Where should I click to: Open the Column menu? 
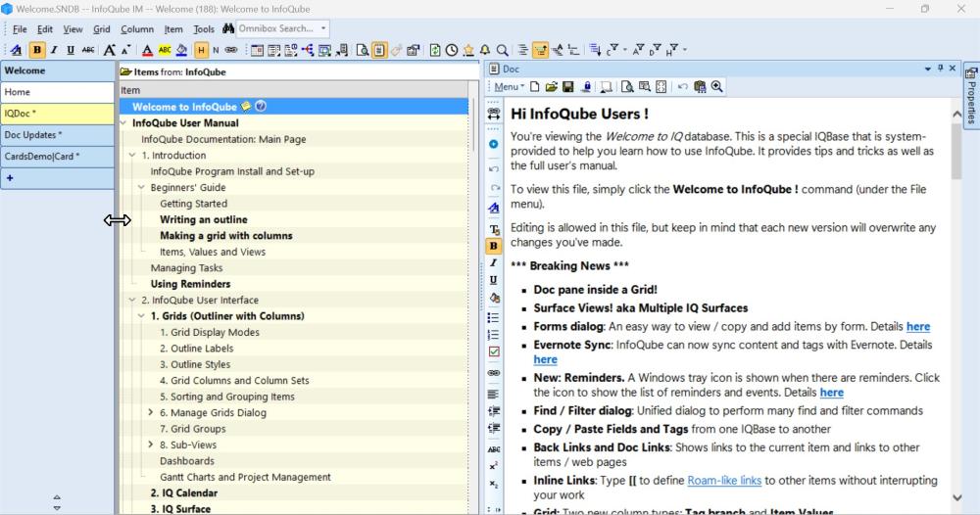pyautogui.click(x=137, y=29)
